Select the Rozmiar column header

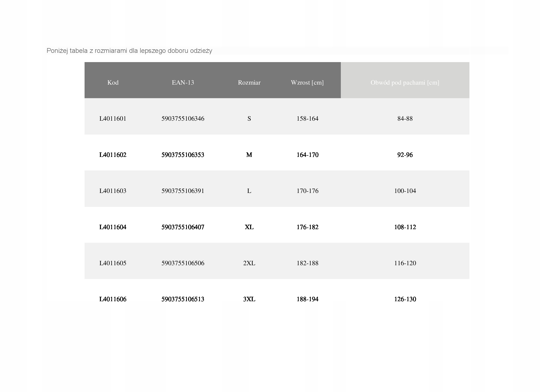249,82
